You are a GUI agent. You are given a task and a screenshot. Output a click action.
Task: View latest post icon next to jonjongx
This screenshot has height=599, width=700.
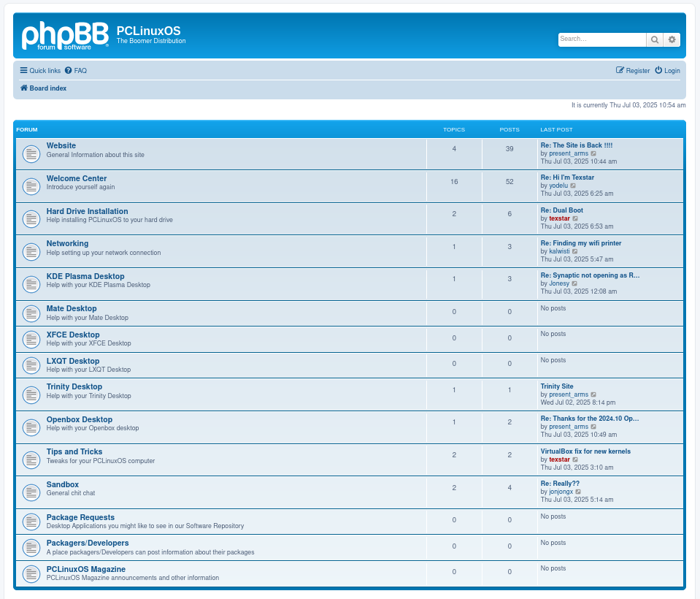click(x=578, y=492)
